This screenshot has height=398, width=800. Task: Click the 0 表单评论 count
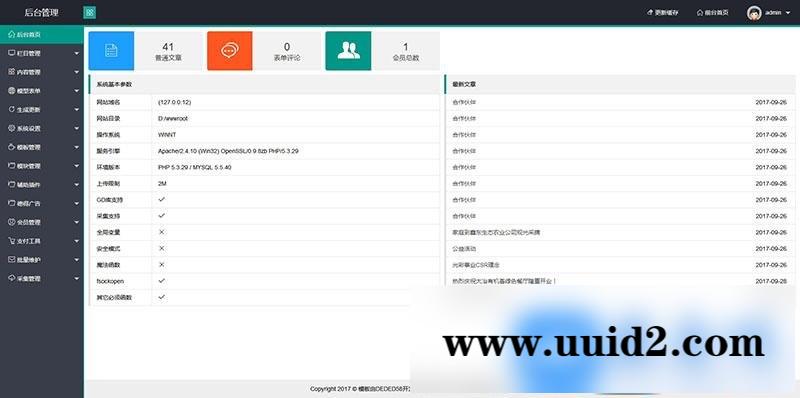coord(287,52)
